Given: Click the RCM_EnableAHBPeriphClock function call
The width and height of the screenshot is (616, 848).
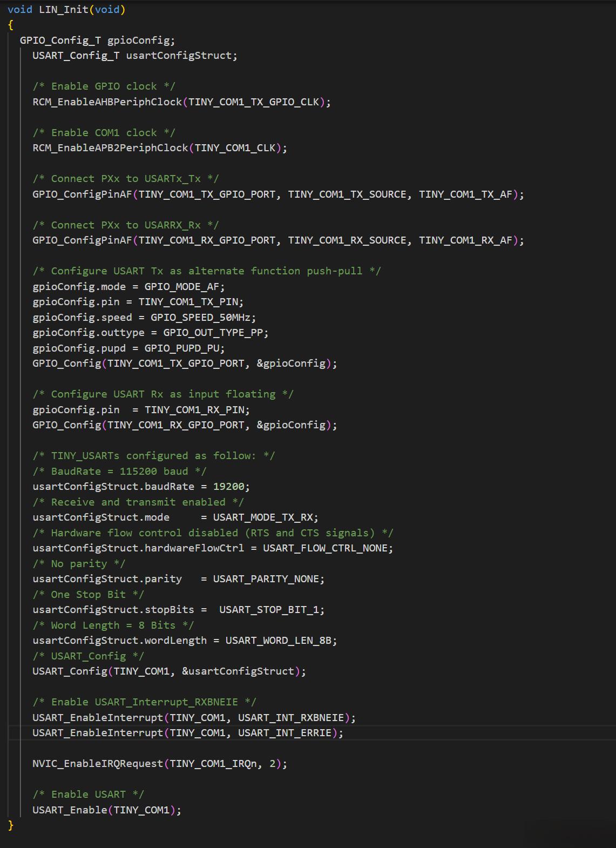Looking at the screenshot, I should [x=107, y=102].
